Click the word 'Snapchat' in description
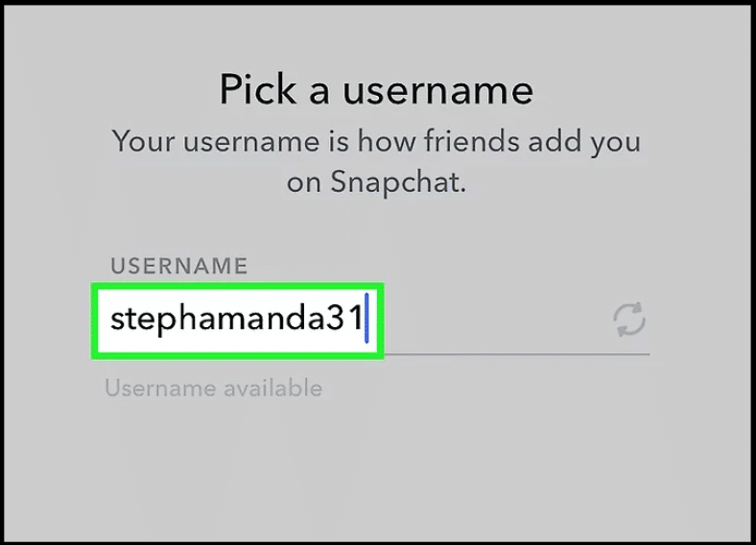 click(398, 183)
